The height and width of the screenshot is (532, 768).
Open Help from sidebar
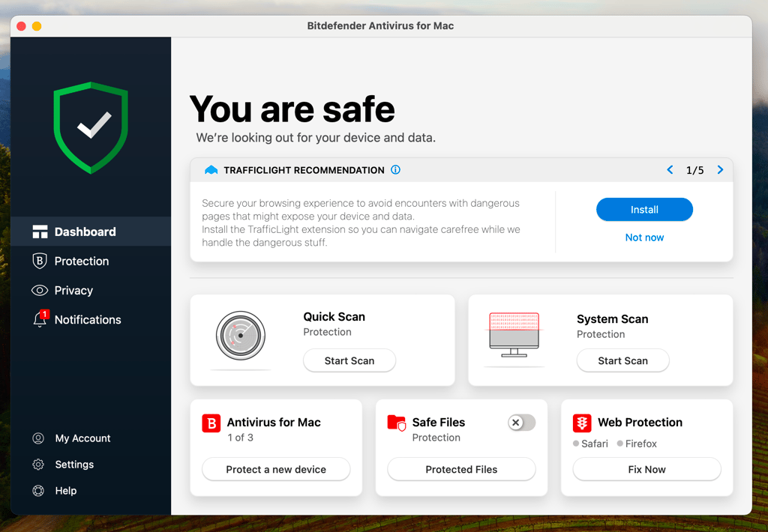point(54,490)
